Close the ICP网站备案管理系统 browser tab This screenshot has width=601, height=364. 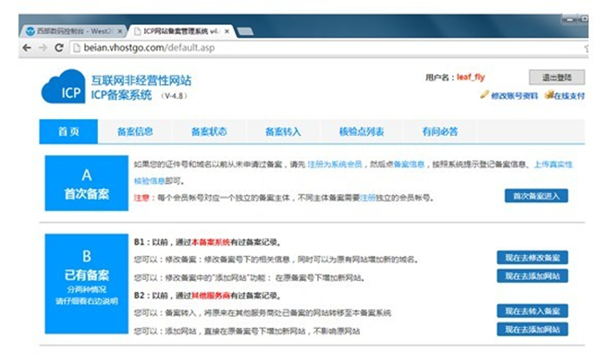pos(227,31)
